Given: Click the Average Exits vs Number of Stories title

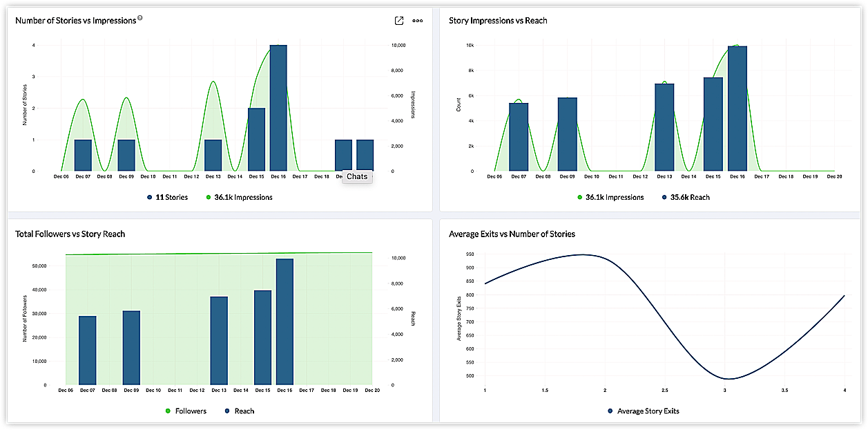Looking at the screenshot, I should 512,234.
